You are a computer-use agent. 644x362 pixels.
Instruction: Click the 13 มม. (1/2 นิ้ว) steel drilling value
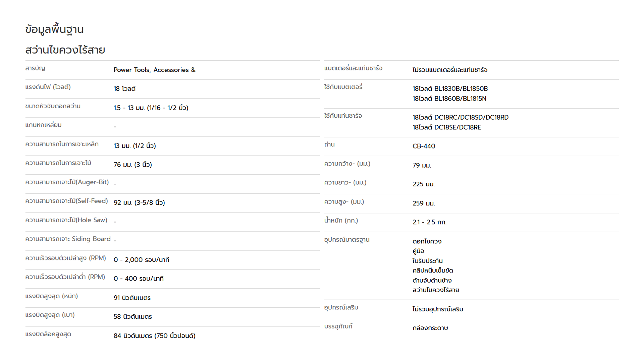pyautogui.click(x=135, y=145)
